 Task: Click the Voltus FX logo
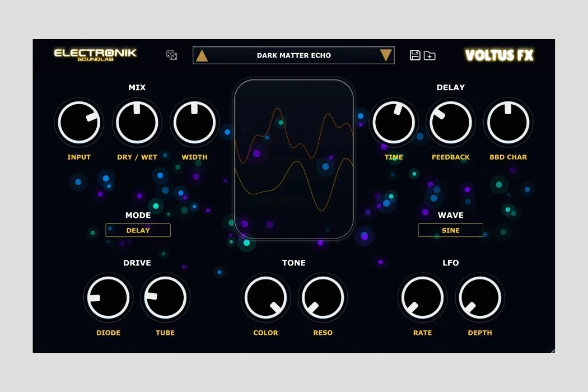[499, 55]
